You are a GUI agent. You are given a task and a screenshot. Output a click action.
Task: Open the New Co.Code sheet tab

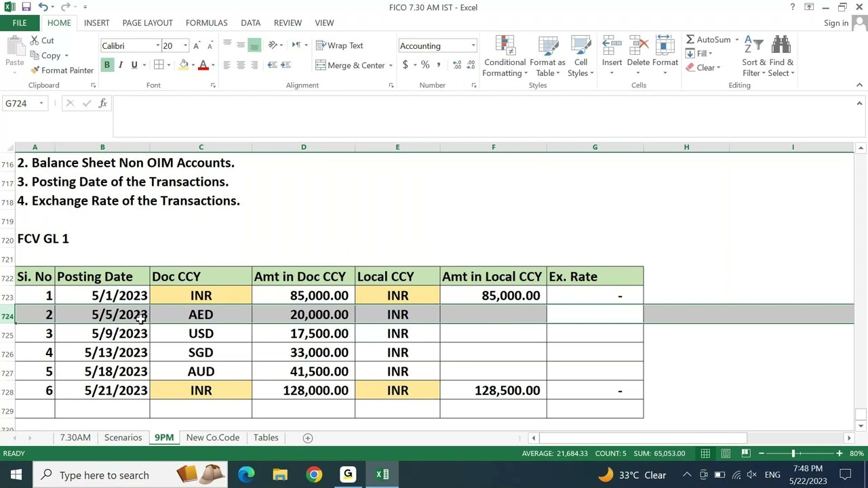[x=213, y=438]
